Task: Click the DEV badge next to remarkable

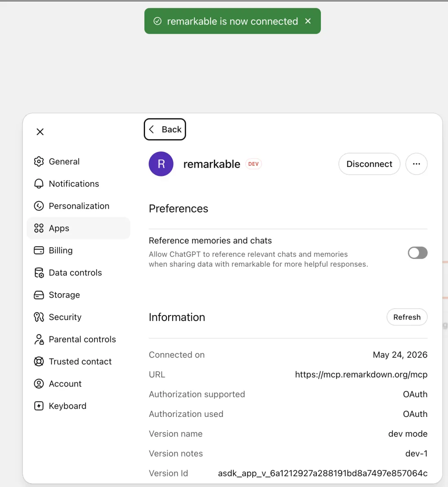Action: pos(253,164)
